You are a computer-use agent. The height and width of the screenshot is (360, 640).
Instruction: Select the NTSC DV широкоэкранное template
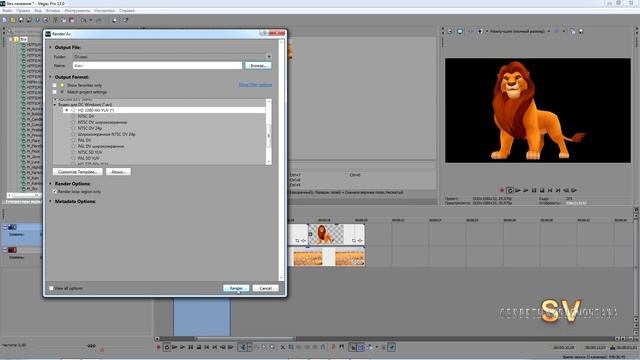pos(102,122)
